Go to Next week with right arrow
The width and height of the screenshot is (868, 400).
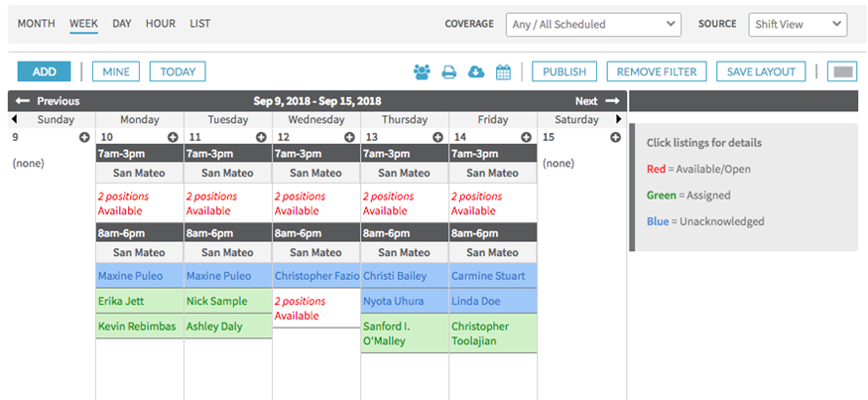coord(612,101)
